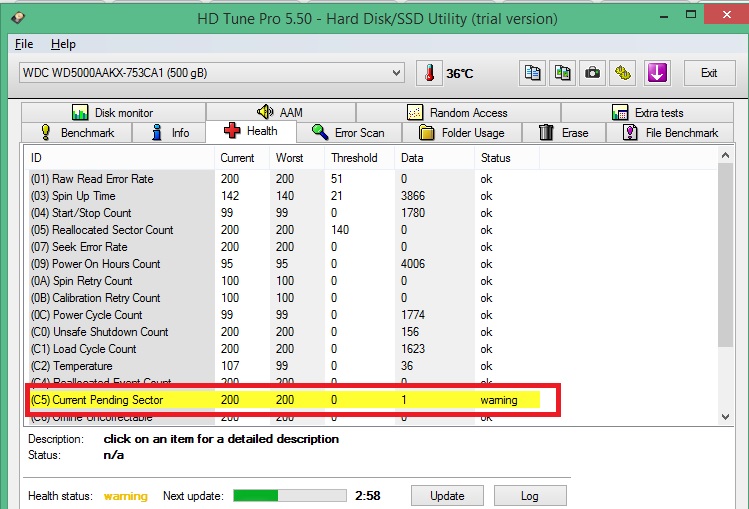Minimize the HD Tune Pro window
This screenshot has width=749, height=509.
coord(664,16)
